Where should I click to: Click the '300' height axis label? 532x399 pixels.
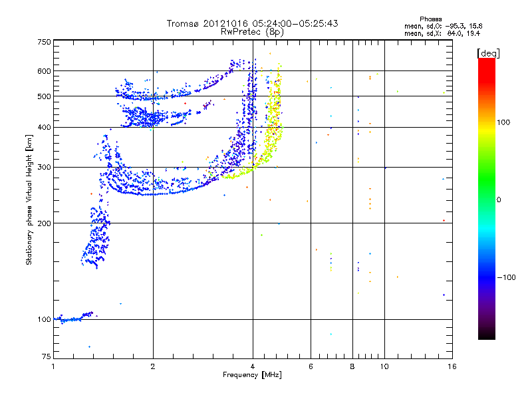coord(44,168)
